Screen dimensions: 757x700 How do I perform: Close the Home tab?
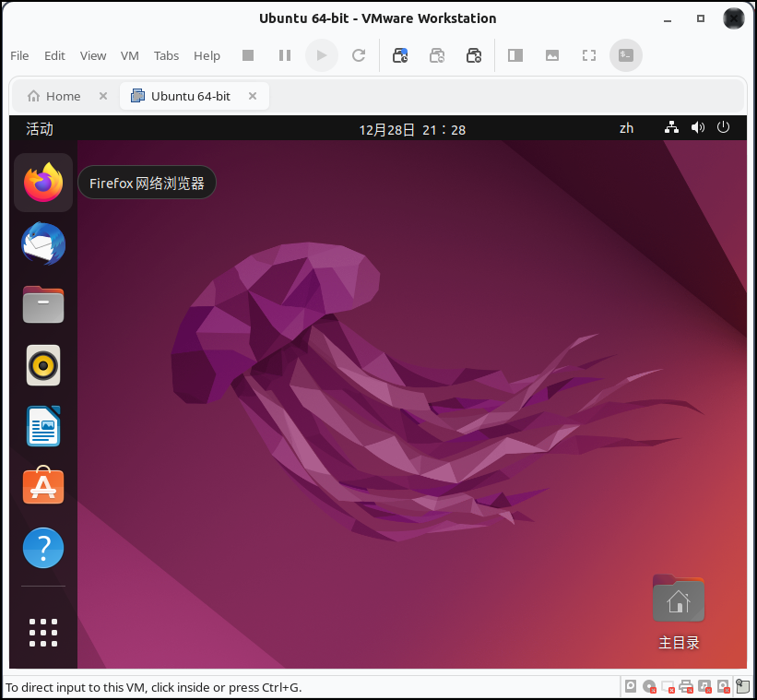(x=103, y=96)
